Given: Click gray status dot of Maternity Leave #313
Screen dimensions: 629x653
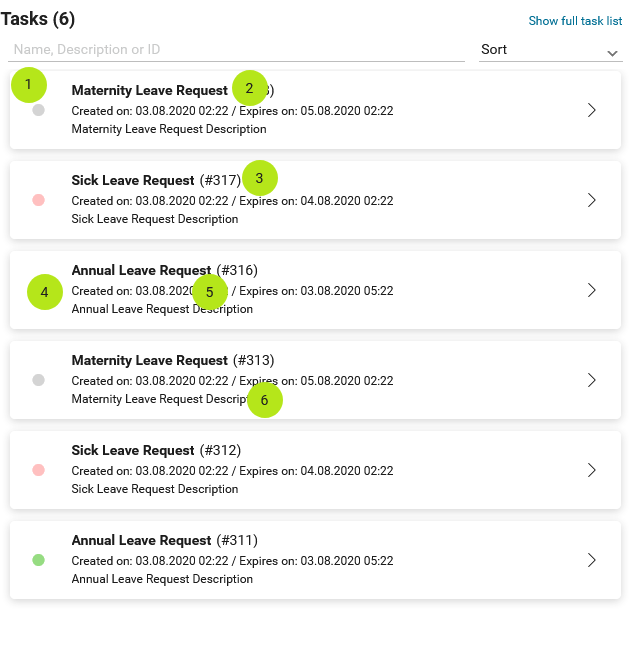Looking at the screenshot, I should [x=38, y=380].
